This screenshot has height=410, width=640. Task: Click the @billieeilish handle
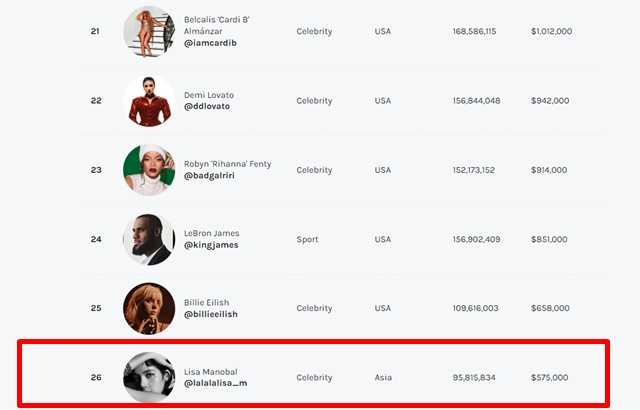pos(211,315)
